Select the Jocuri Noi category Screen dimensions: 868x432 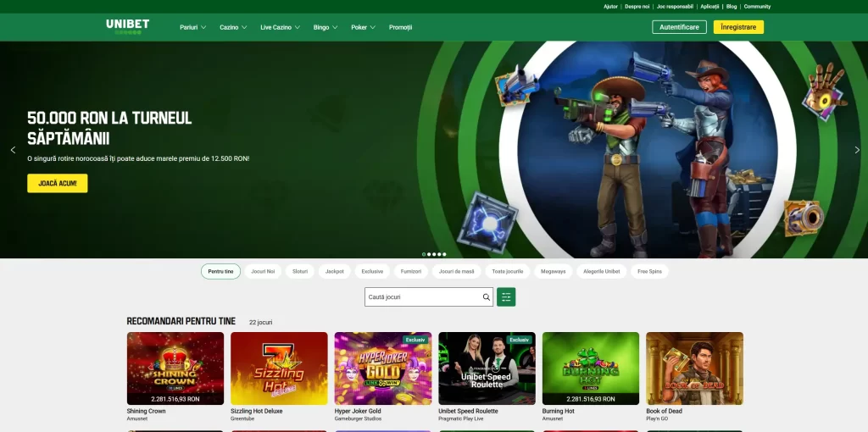pyautogui.click(x=263, y=272)
